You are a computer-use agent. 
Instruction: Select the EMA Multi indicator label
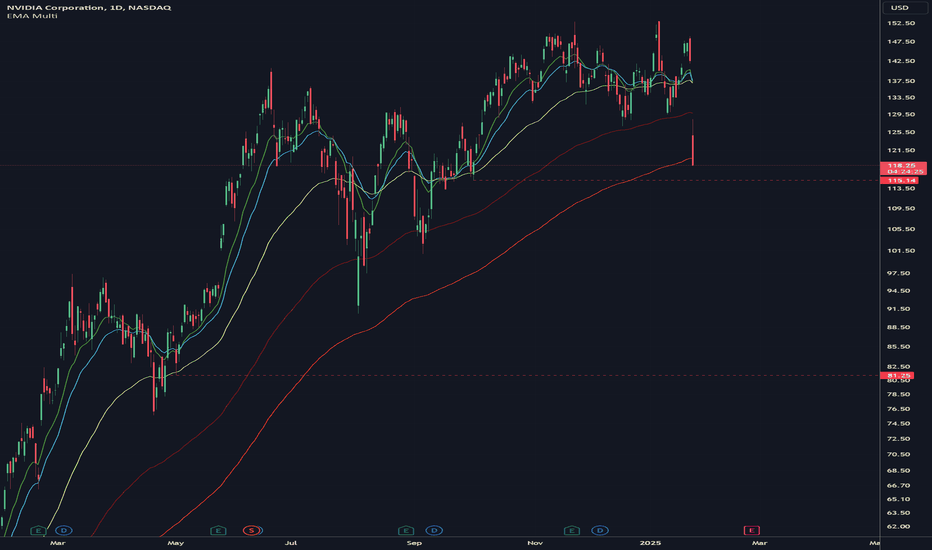point(32,16)
